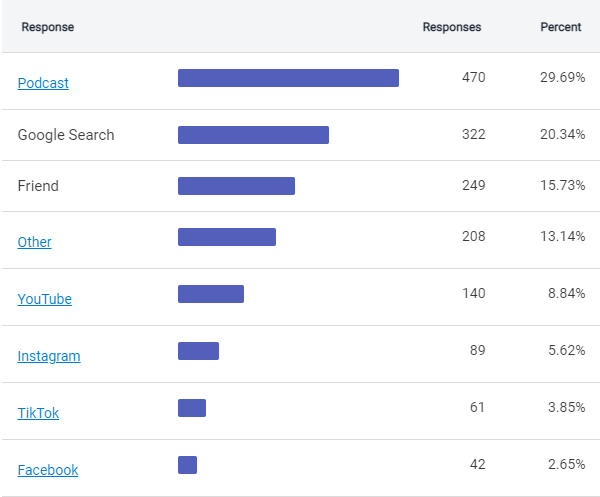Open the Other response link
The image size is (600, 497).
34,242
